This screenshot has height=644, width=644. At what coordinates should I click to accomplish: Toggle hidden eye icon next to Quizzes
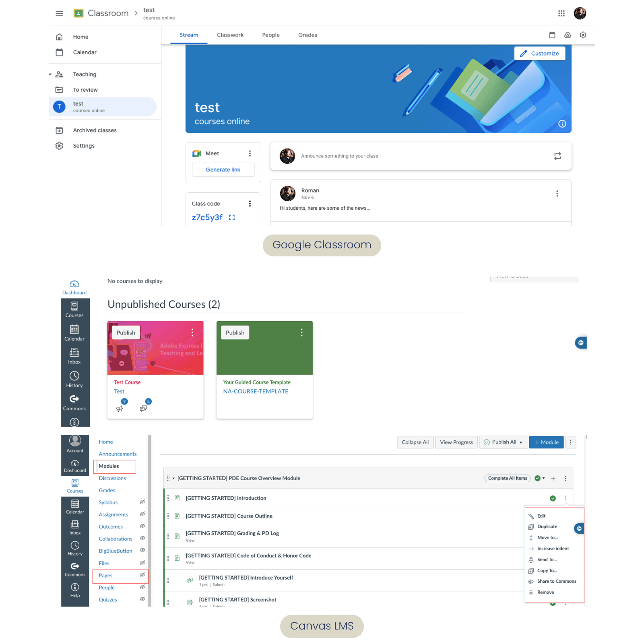click(142, 599)
